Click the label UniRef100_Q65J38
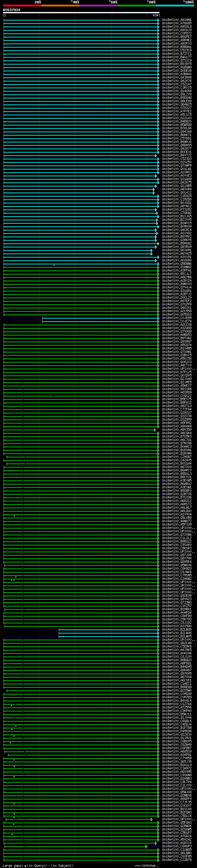The height and width of the screenshot is (868, 197). (177, 762)
